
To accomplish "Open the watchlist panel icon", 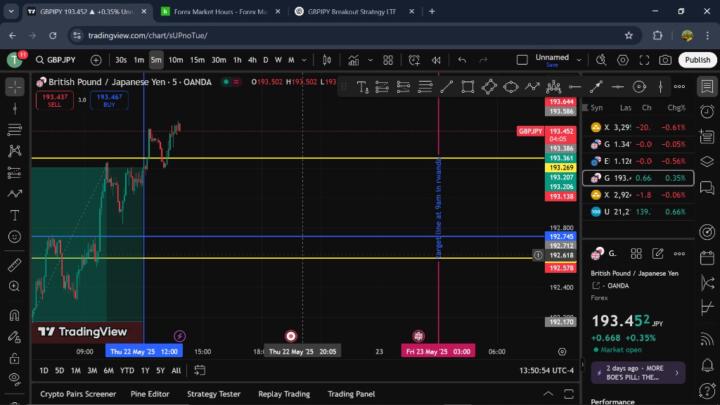I will pos(707,87).
